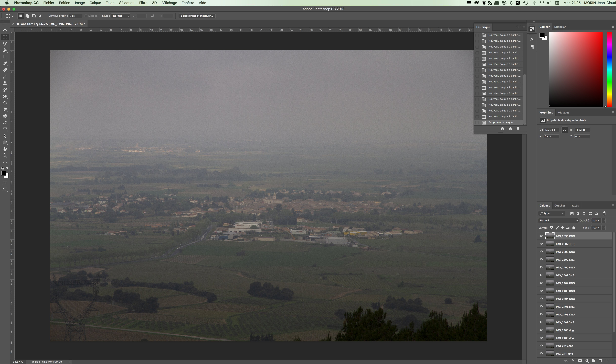Select the Magic Wand tool
Image resolution: width=616 pixels, height=364 pixels.
pyautogui.click(x=5, y=50)
